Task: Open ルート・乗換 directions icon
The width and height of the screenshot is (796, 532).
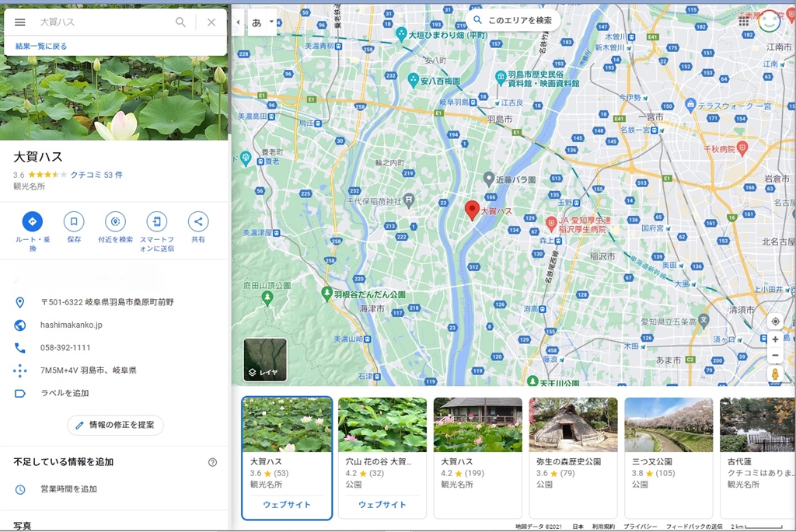Action: pos(33,221)
